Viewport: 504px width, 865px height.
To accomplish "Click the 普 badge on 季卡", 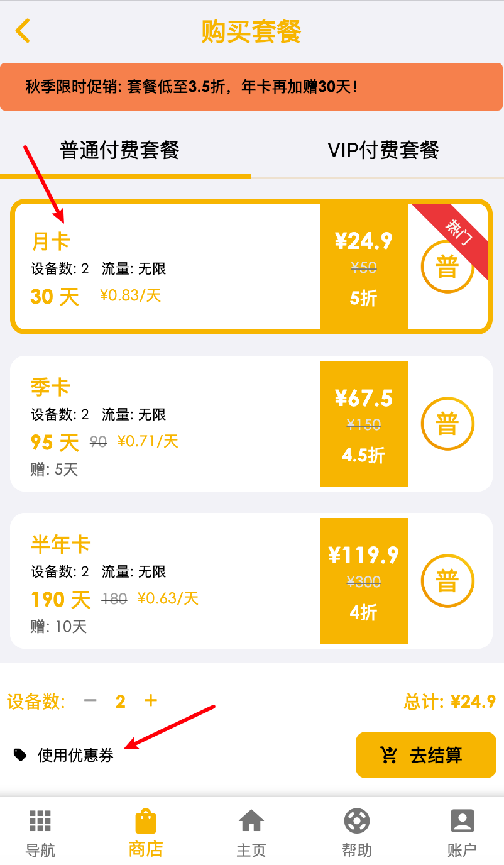I will (x=447, y=424).
